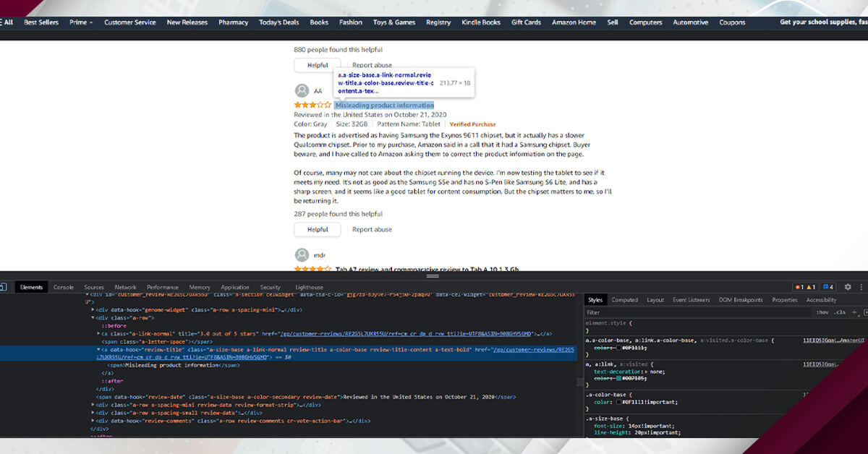Click the AA reviewer avatar

pos(302,91)
